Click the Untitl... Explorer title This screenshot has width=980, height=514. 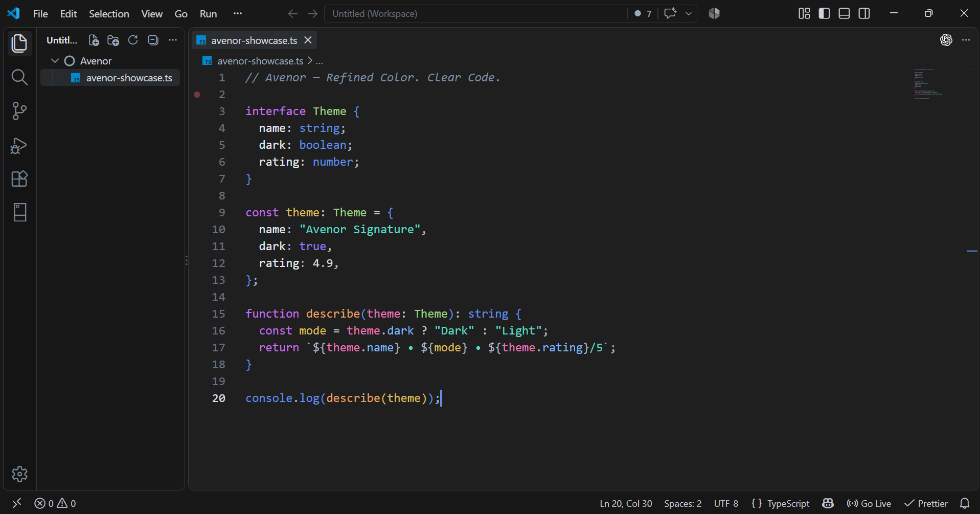click(x=62, y=40)
